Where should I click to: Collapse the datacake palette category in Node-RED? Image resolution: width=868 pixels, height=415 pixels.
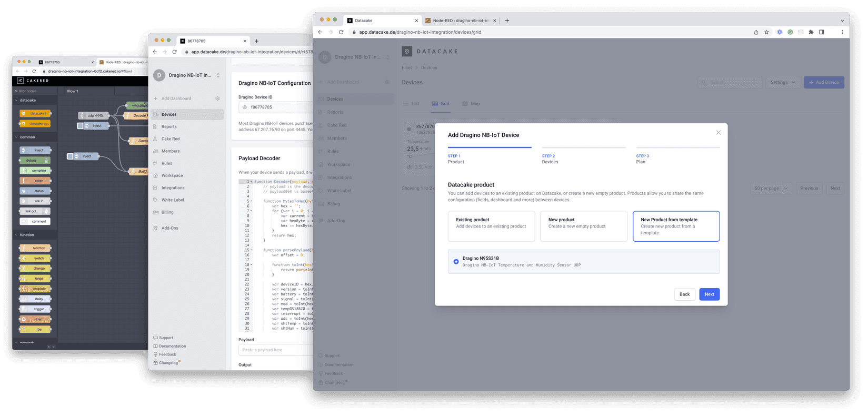[x=35, y=100]
